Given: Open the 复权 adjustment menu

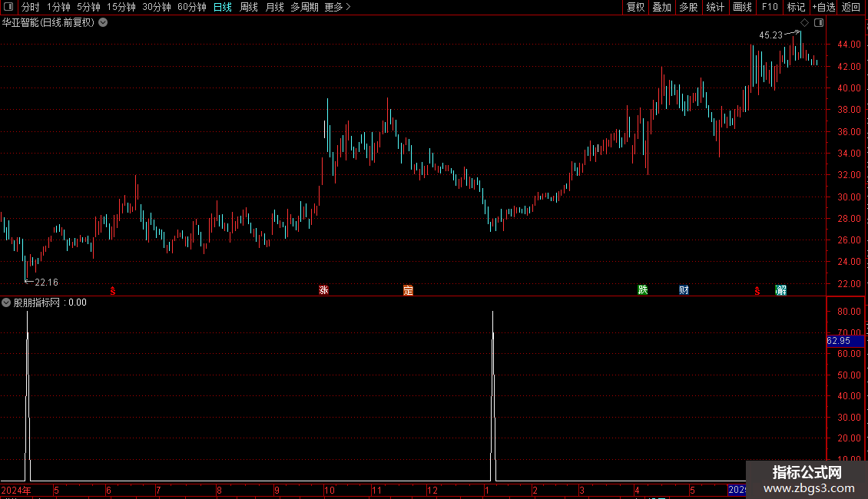Looking at the screenshot, I should point(635,7).
